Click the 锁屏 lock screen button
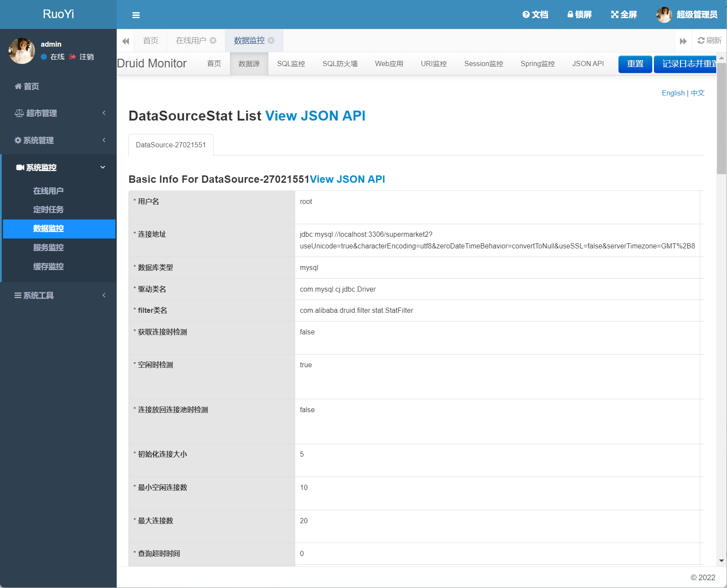Screen dimensions: 727x588 click(x=579, y=15)
